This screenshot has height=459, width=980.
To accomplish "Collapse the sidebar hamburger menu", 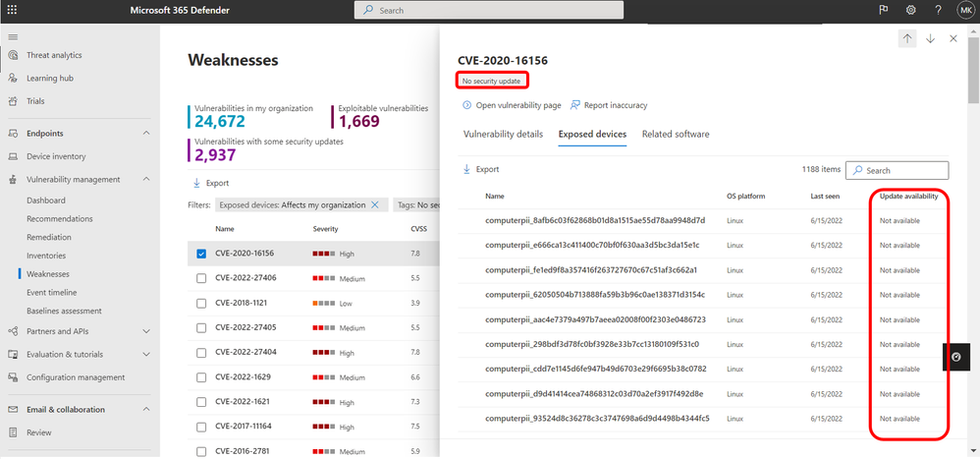I will [13, 37].
